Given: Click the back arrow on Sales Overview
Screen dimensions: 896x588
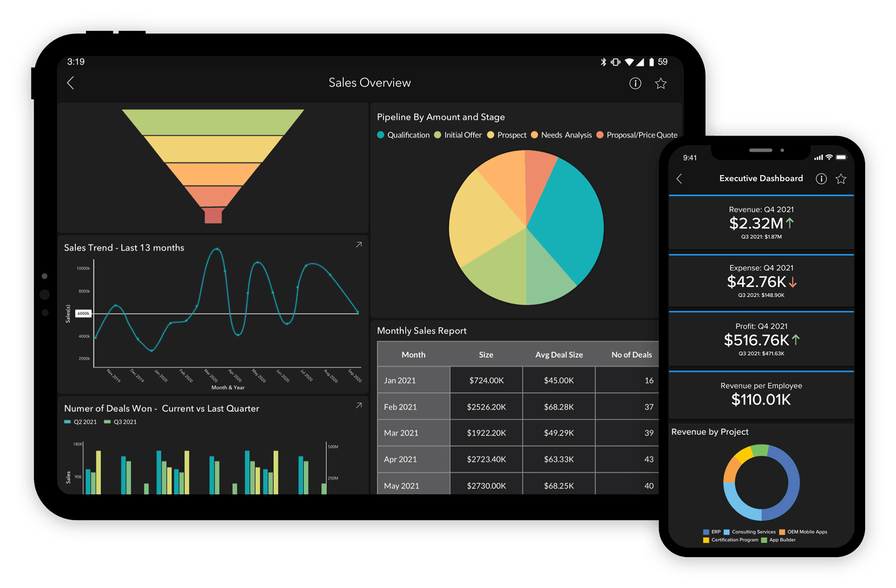Looking at the screenshot, I should click(71, 82).
